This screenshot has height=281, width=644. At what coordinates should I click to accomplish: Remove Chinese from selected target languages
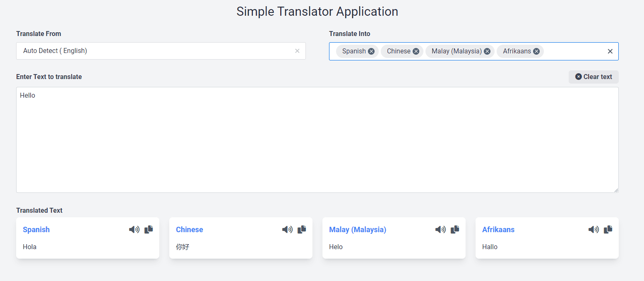[x=416, y=51]
